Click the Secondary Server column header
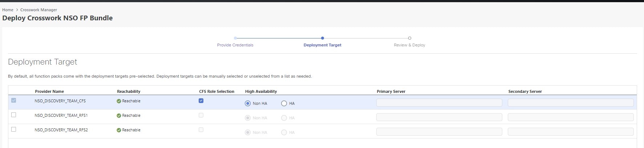644x148 pixels. pos(525,91)
